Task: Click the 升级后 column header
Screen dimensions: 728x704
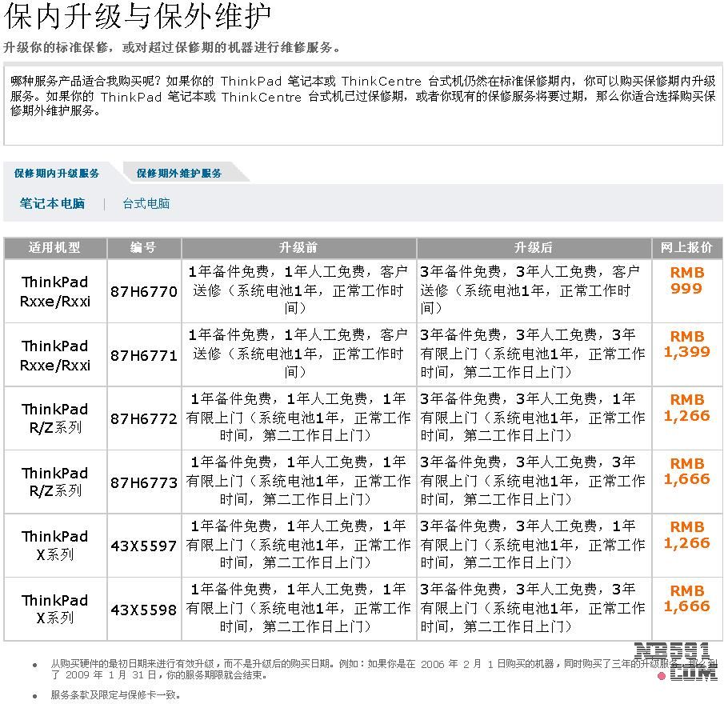Action: [534, 248]
